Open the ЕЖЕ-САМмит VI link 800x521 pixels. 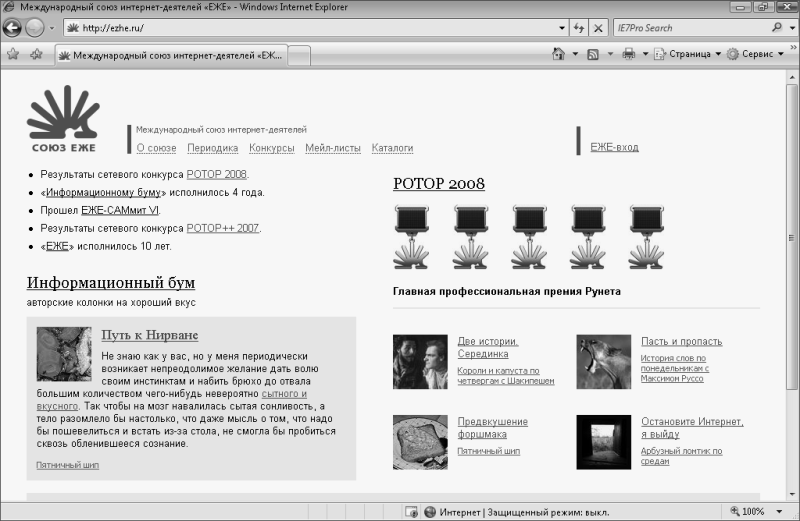[x=120, y=210]
